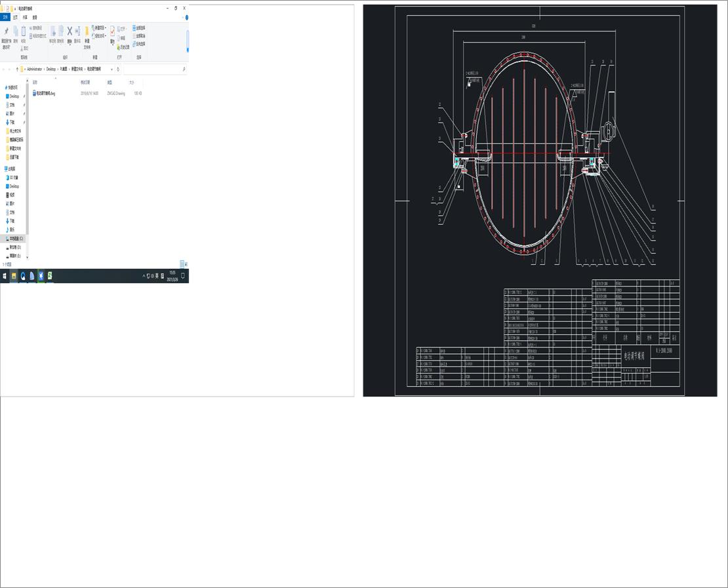Click the Edit option in Open group
This screenshot has width=728, height=588.
point(122,38)
